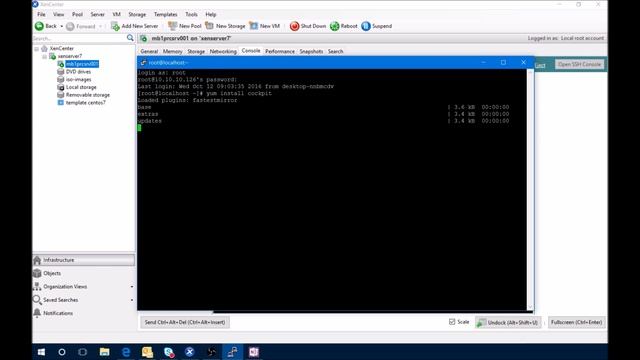
Task: Open the Tools menu
Action: (191, 14)
